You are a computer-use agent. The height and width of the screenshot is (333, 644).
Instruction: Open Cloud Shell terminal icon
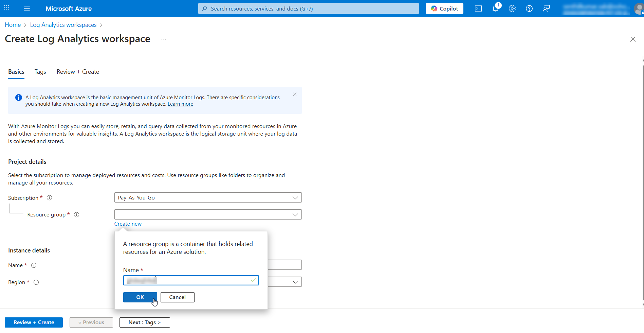pyautogui.click(x=478, y=8)
